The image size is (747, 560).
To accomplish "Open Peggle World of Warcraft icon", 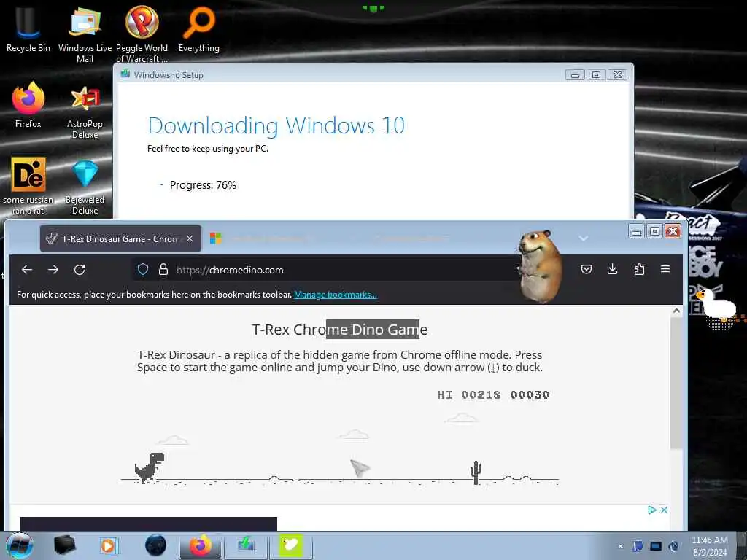I will (x=142, y=35).
